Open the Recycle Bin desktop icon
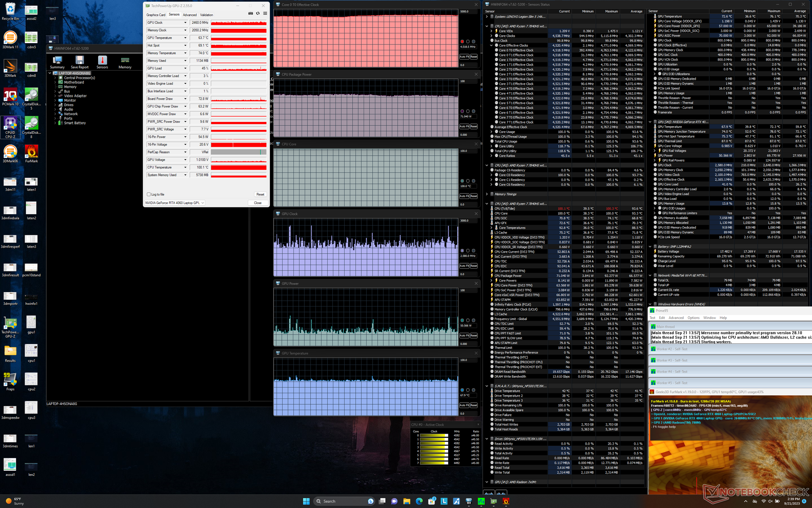This screenshot has height=508, width=812. point(10,11)
